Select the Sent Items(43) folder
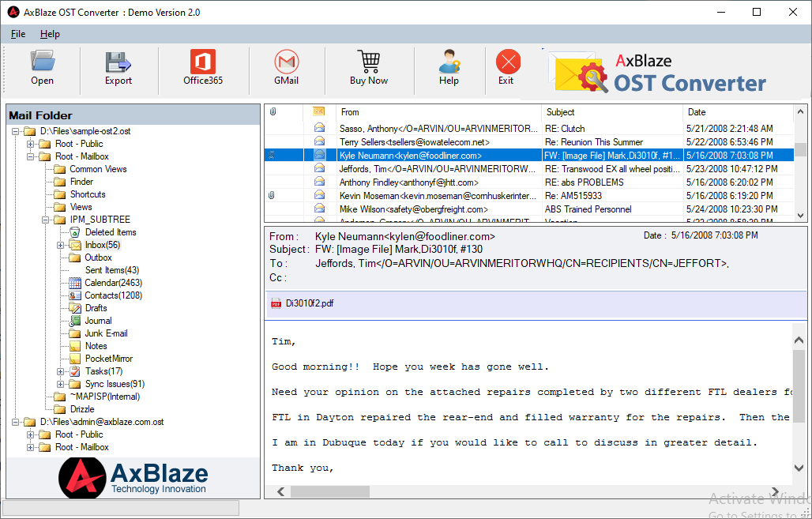The height and width of the screenshot is (519, 812). [112, 270]
